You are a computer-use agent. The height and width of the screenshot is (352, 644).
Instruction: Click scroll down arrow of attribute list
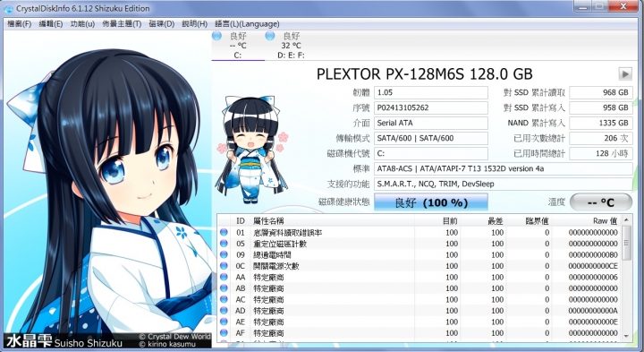[626, 336]
